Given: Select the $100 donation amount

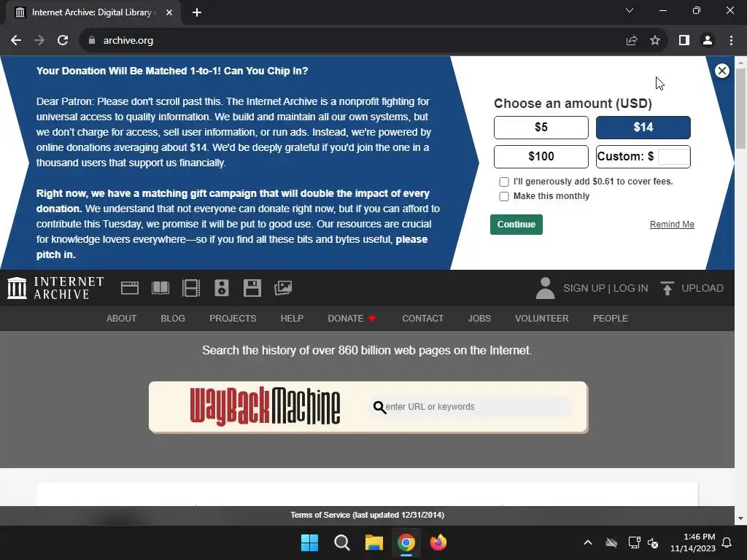Looking at the screenshot, I should click(541, 156).
